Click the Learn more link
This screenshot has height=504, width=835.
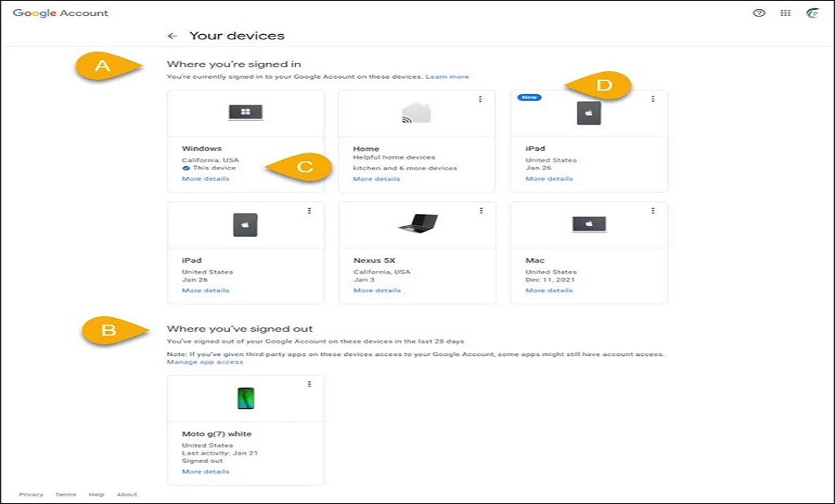(x=447, y=77)
